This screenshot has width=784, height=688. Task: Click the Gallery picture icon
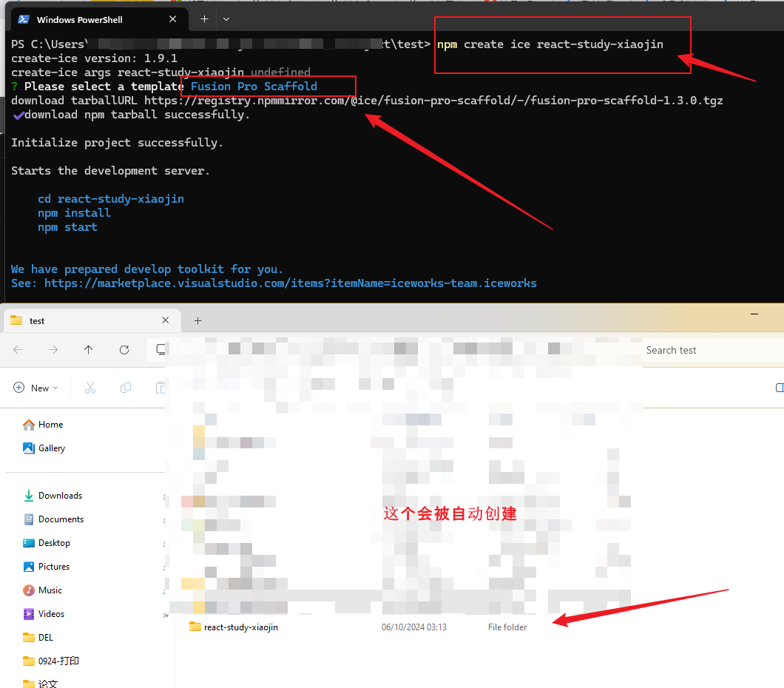[x=29, y=448]
